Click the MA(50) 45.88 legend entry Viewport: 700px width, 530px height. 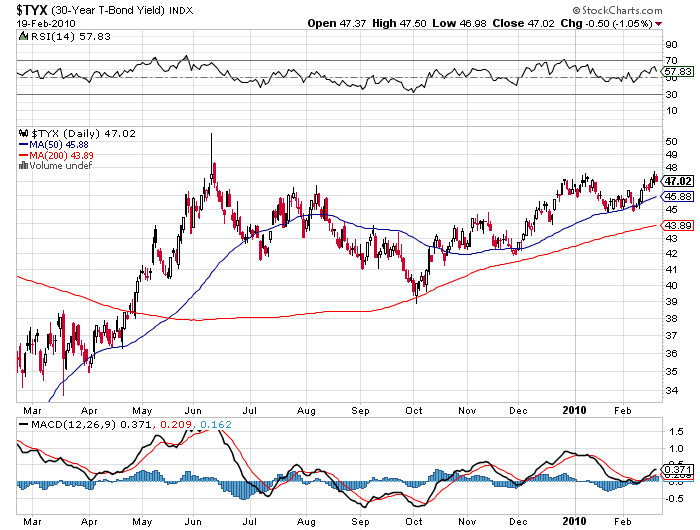pos(58,144)
